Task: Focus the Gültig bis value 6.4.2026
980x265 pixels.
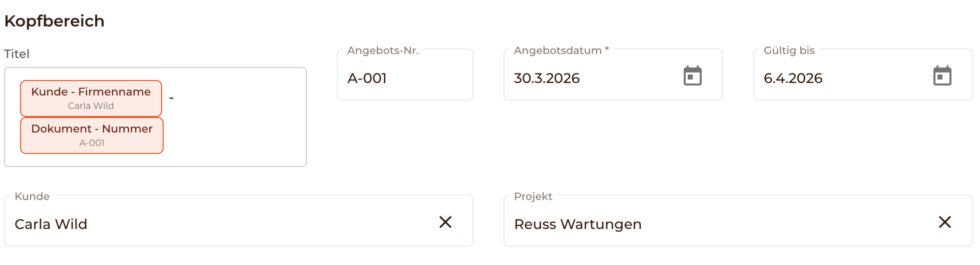Action: [793, 78]
